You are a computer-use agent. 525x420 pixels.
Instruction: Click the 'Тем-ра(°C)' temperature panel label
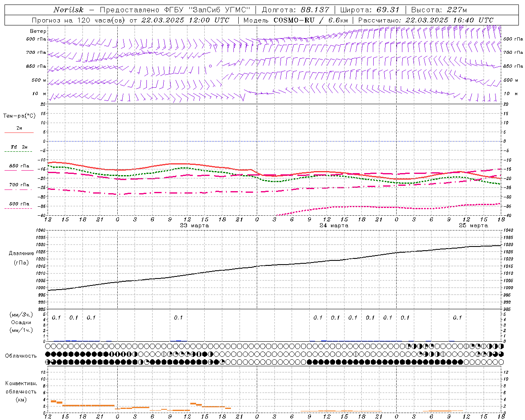coord(19,116)
